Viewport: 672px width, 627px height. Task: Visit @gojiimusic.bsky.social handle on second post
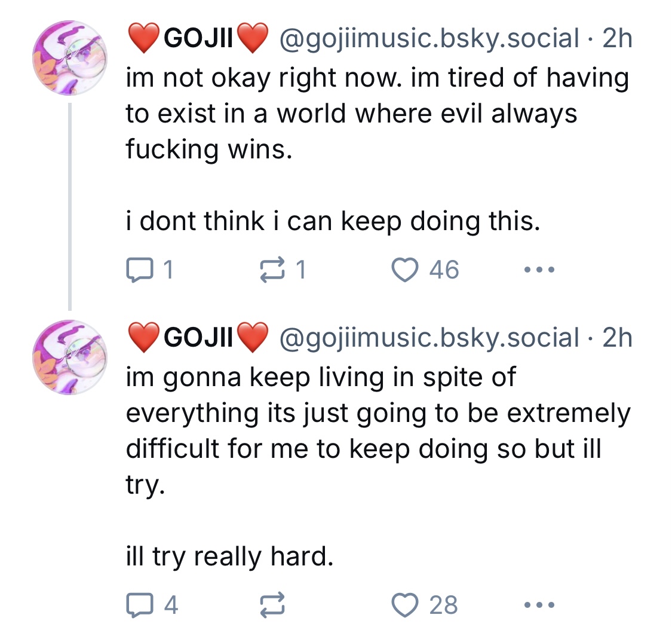click(x=428, y=338)
